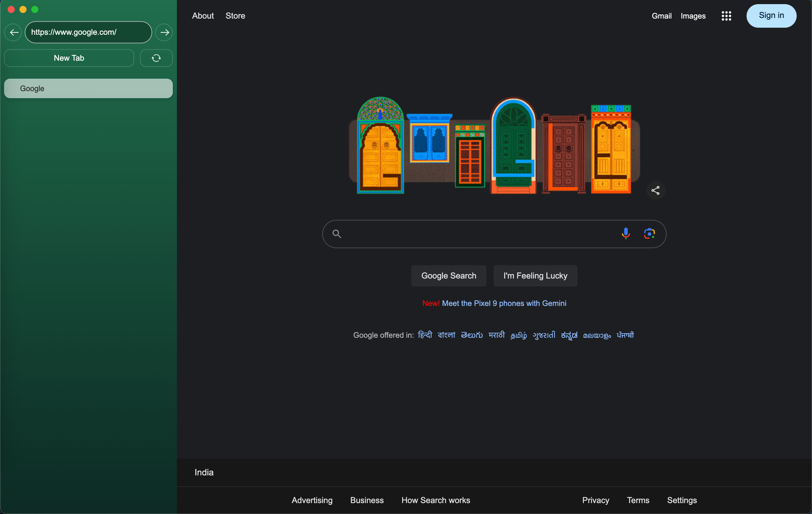
Task: Sign in to Google
Action: 772,16
